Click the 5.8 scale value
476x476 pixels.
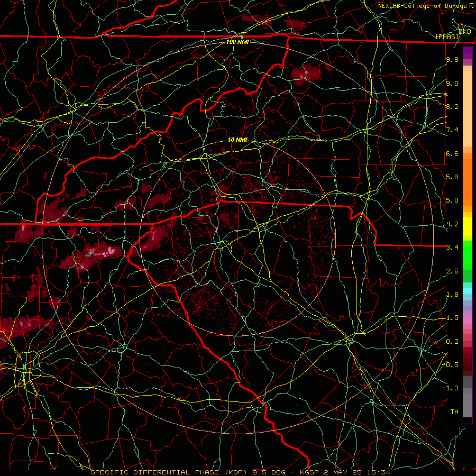coord(452,177)
